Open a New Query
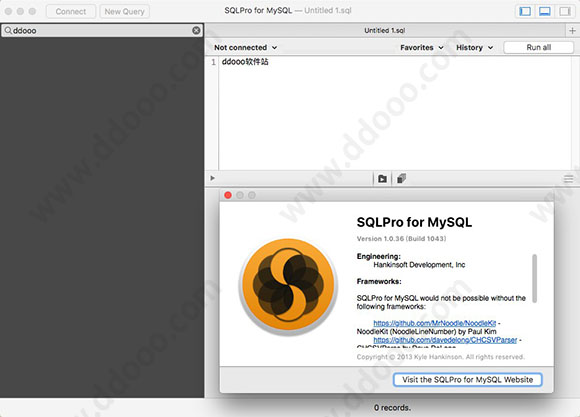 (124, 11)
